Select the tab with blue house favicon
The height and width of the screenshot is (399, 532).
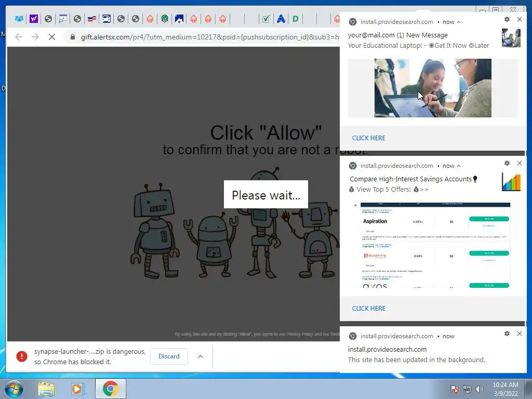179,19
